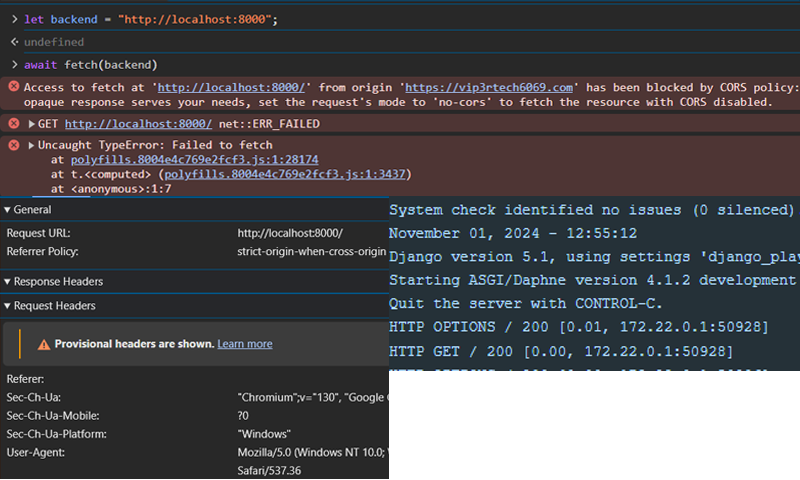The image size is (800, 480).
Task: Expand the Uncaught TypeError stack trace
Action: coord(31,145)
